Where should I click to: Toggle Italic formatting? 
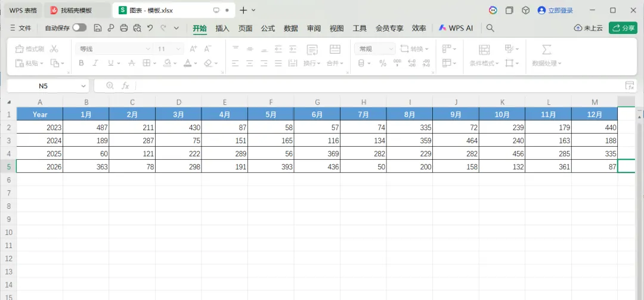(95, 63)
